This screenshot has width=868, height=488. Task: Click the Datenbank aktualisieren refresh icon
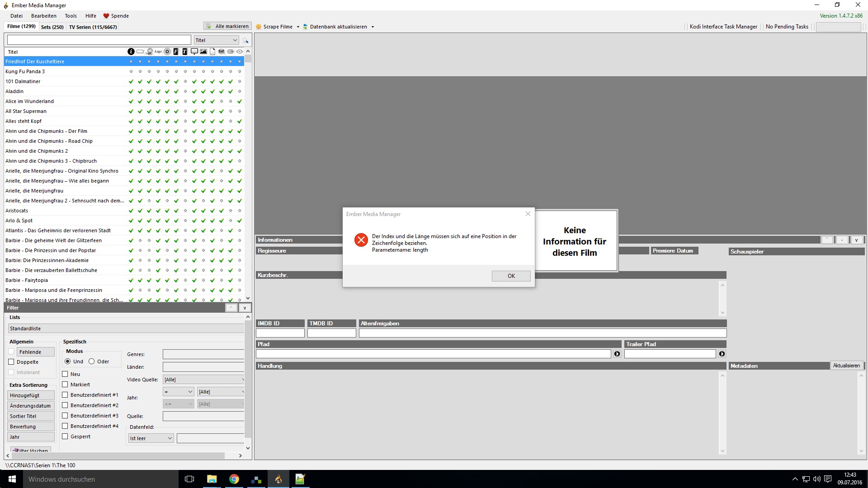[x=305, y=27]
